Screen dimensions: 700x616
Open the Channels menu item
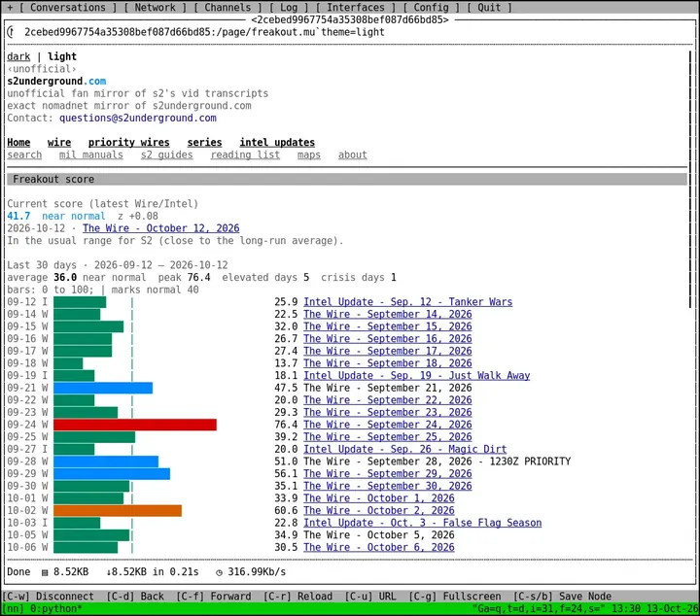click(x=227, y=7)
